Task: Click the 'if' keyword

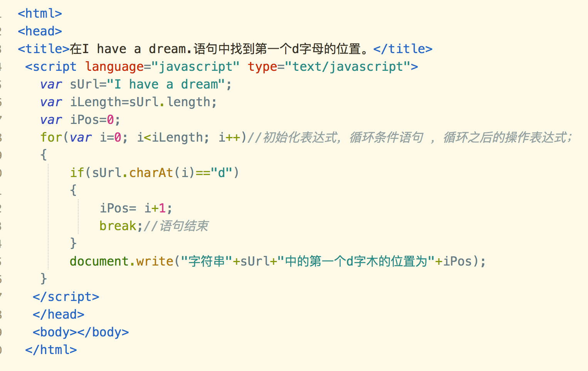Action: (77, 173)
